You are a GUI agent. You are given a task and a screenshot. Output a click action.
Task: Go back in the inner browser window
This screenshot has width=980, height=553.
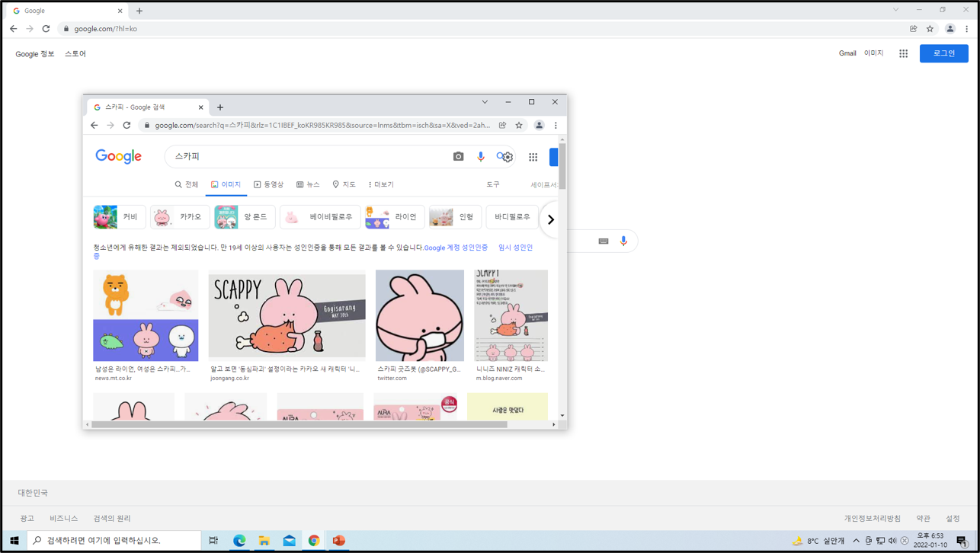tap(94, 125)
